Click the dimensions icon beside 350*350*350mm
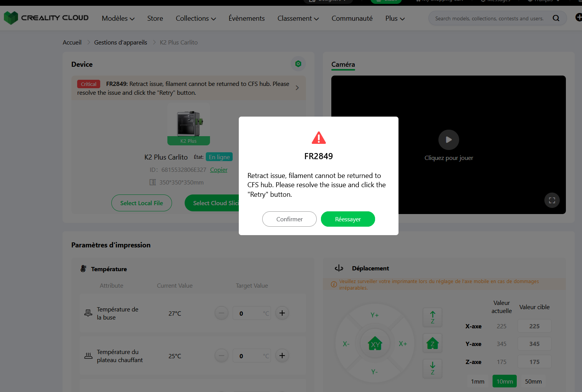The width and height of the screenshot is (582, 392). [x=152, y=182]
